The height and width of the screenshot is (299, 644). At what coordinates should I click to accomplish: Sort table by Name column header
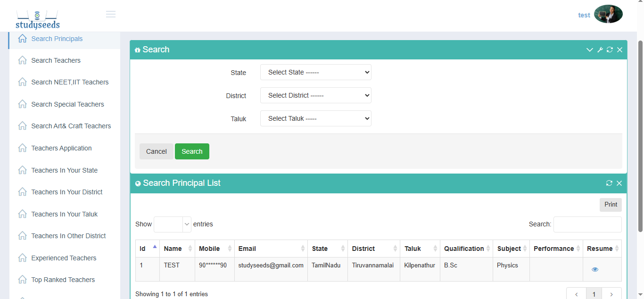coord(178,249)
